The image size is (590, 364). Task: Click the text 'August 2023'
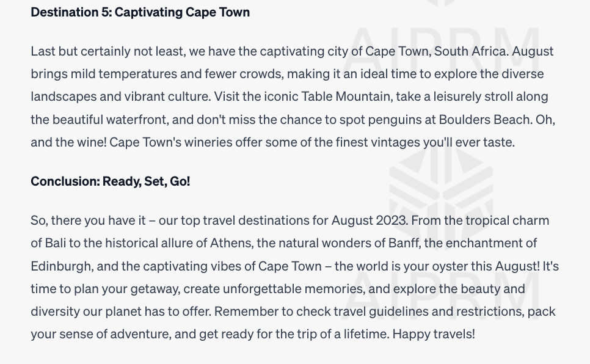[x=368, y=220]
